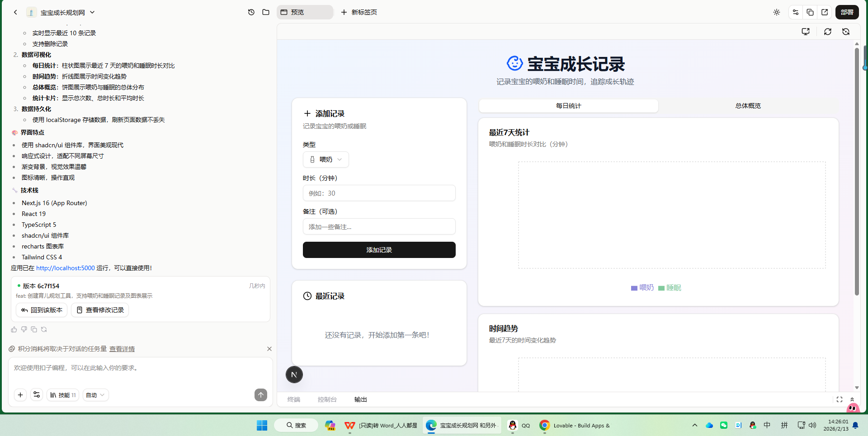Click the 时长（分钟）input field
The image size is (868, 436).
[x=379, y=193]
